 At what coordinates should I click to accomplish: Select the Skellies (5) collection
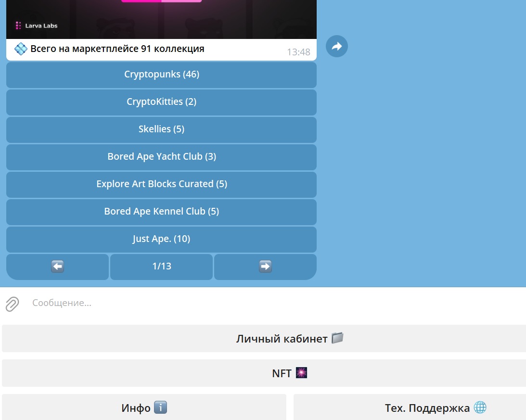[x=161, y=130]
